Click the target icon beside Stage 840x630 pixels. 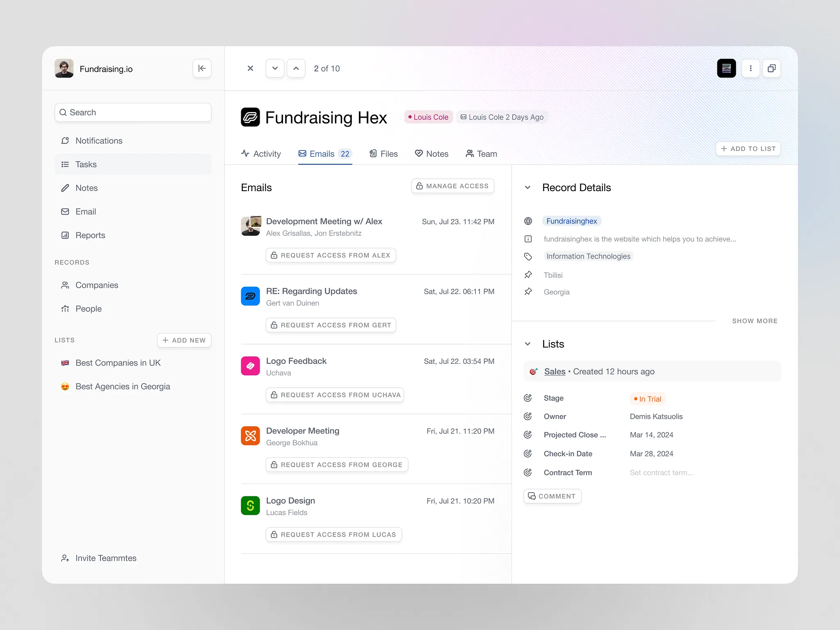(x=528, y=398)
